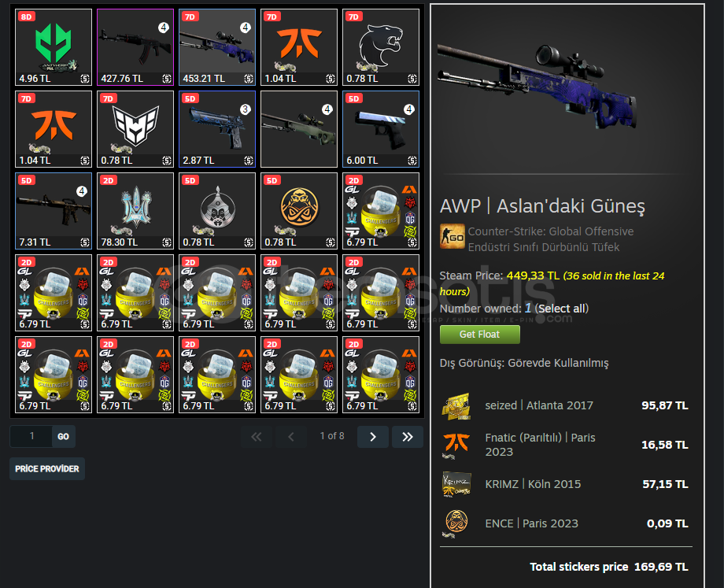724x588 pixels.
Task: Click the KRIMZ Köln 2015 sticker icon
Action: 456,485
